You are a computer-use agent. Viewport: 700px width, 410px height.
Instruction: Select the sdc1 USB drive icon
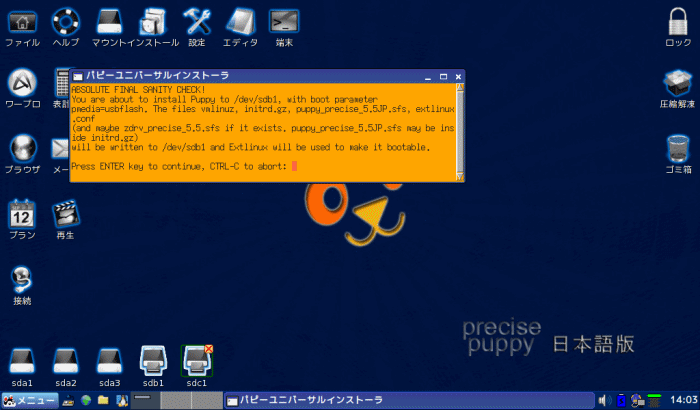tap(196, 361)
